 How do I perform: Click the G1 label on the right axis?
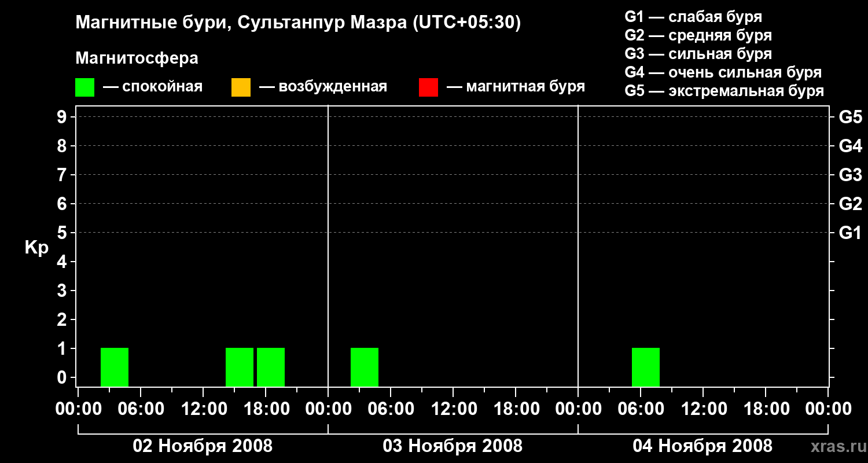point(851,233)
